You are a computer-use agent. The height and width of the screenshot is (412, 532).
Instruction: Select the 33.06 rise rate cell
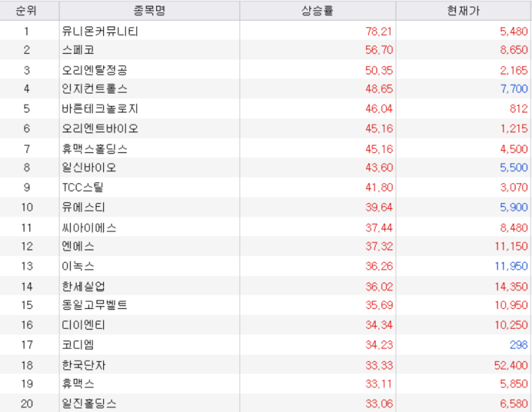pyautogui.click(x=379, y=403)
